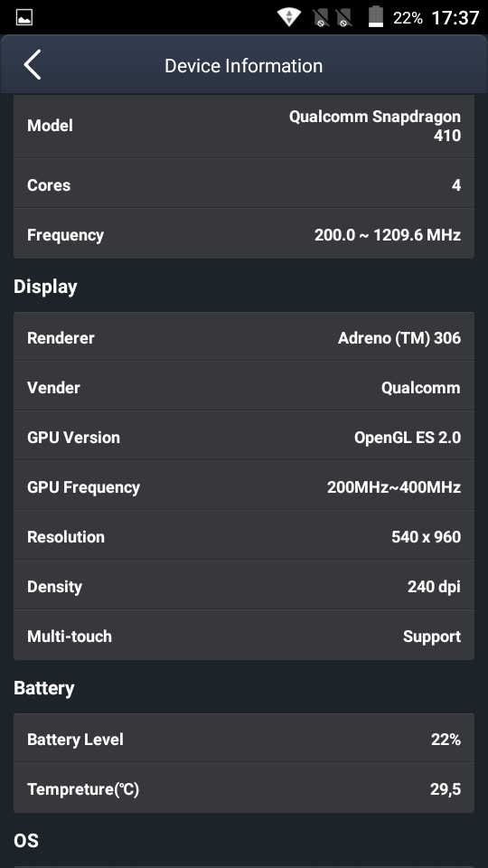Tap the 17:37 clock in status bar
The height and width of the screenshot is (868, 488).
pyautogui.click(x=455, y=18)
